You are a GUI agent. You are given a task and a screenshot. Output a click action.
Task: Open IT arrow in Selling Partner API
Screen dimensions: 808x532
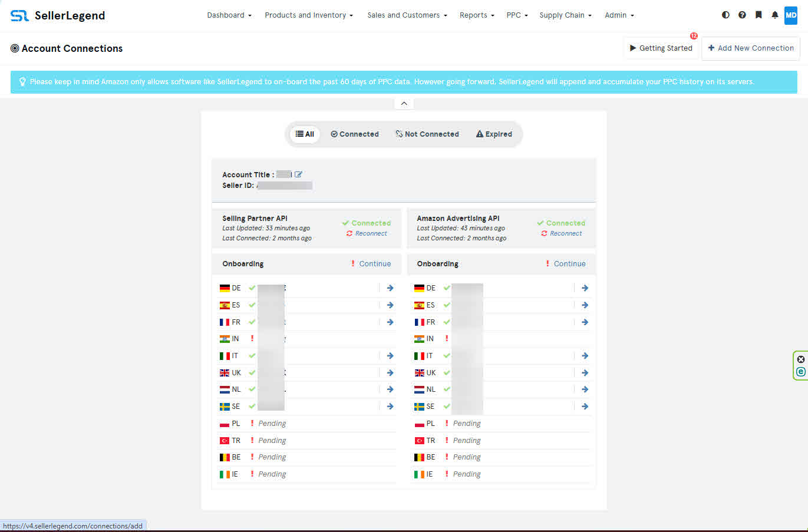pos(390,356)
